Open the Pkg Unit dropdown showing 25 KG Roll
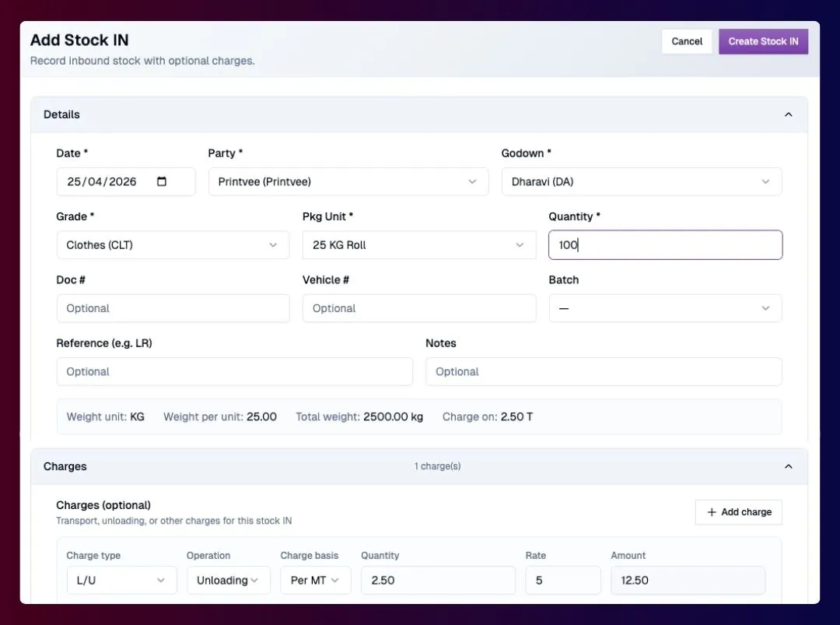Screen dimensions: 840x625 (419, 245)
